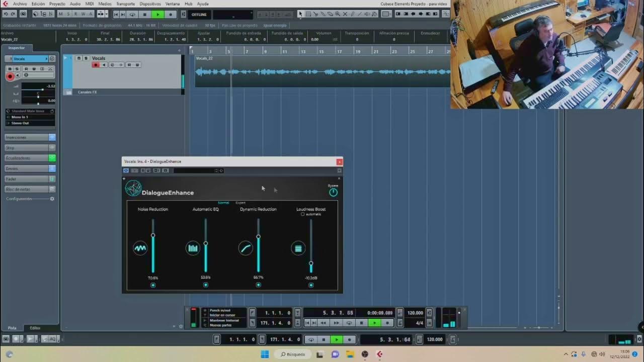
Task: Expand the Strip inspector section
Action: (30, 148)
